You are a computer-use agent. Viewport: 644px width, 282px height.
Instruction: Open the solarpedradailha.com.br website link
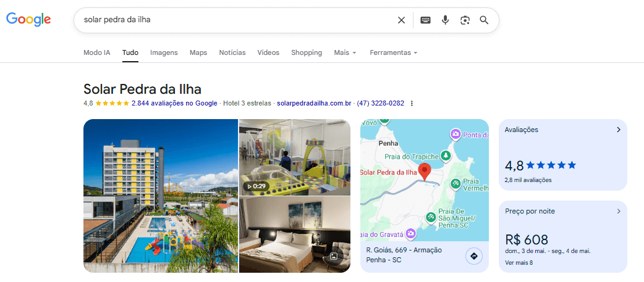[314, 103]
